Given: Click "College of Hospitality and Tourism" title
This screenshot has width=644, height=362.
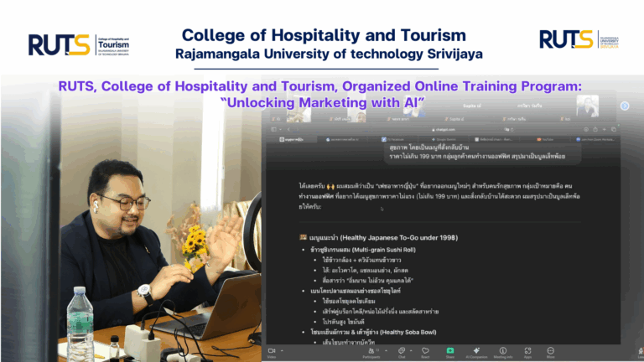Looking at the screenshot, I should coord(324,35).
